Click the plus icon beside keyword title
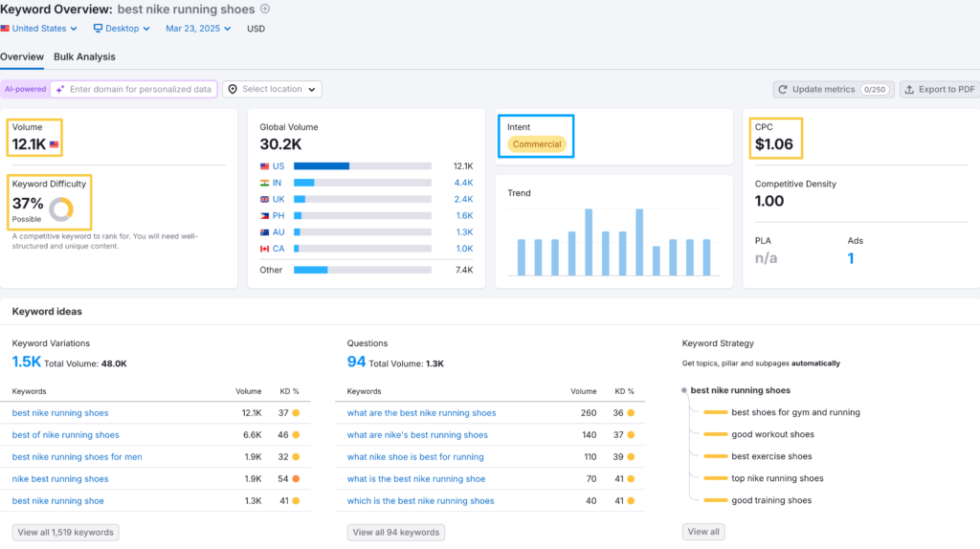 tap(265, 10)
